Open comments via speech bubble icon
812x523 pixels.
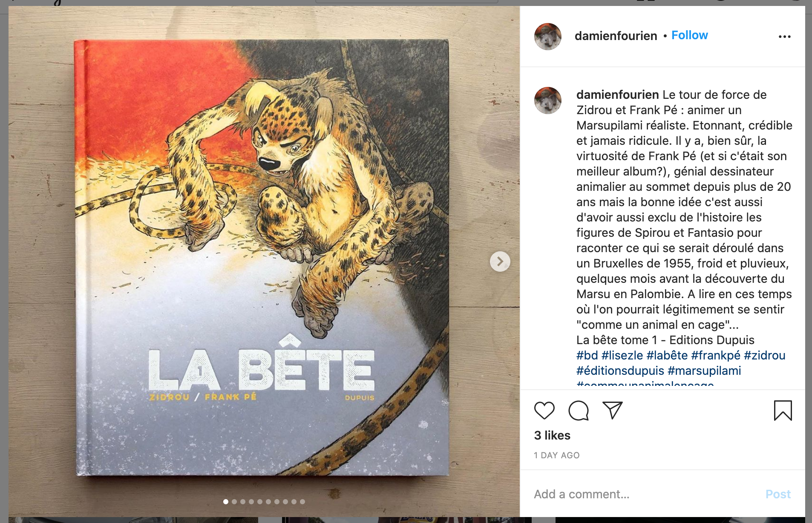(x=578, y=411)
